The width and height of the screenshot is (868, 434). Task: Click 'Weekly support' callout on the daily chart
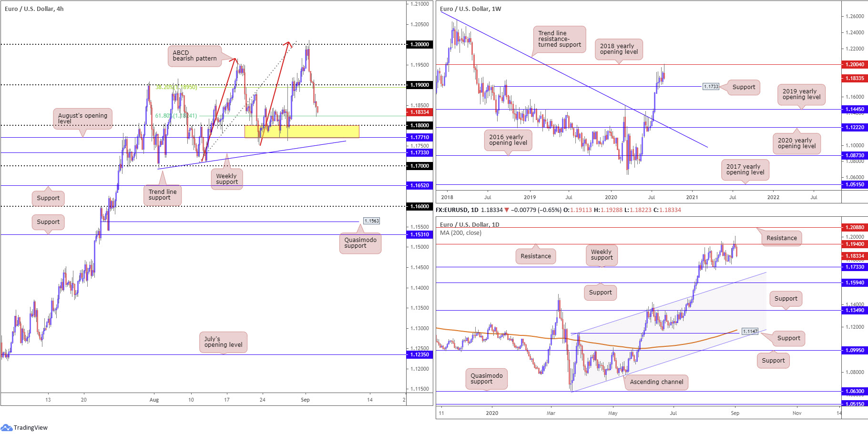[x=602, y=255]
